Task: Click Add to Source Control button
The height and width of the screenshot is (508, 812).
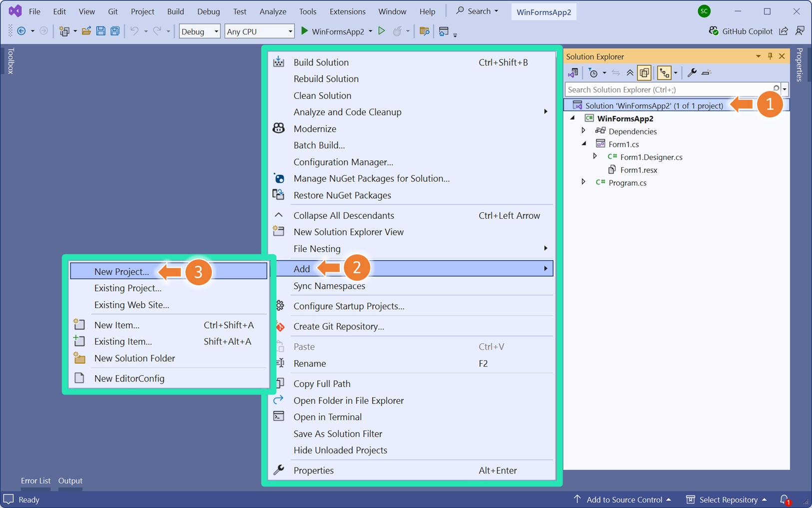Action: 623,499
